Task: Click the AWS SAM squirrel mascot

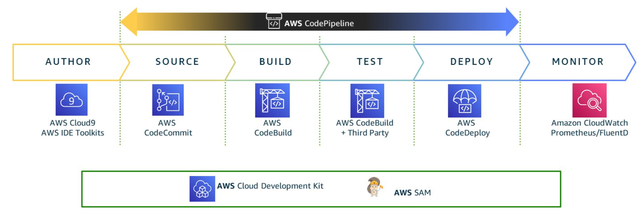Action: coord(375,187)
